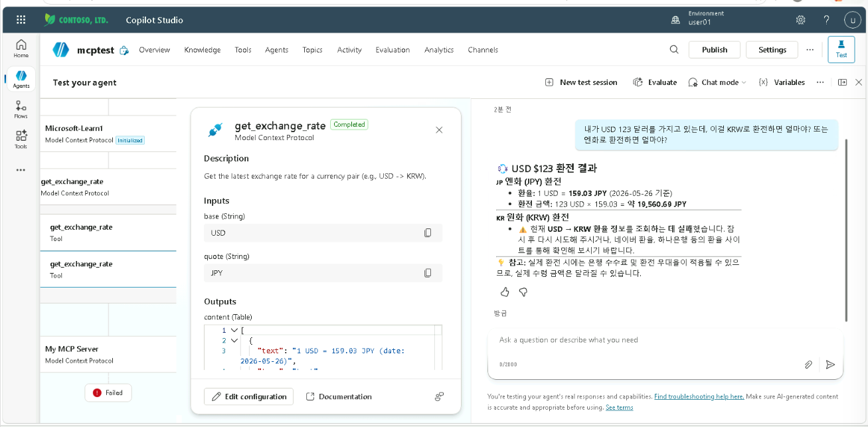Give thumbs down to the response
This screenshot has height=427, width=868.
[x=523, y=292]
